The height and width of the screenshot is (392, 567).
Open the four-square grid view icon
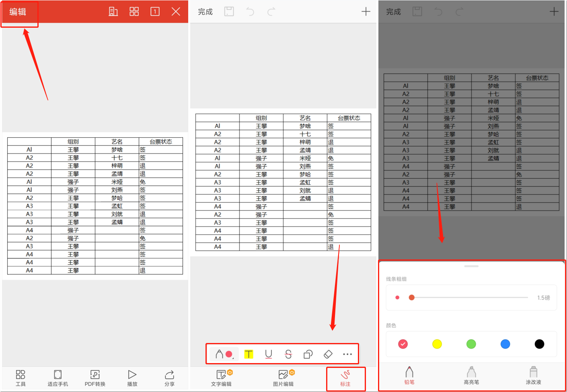tap(134, 12)
